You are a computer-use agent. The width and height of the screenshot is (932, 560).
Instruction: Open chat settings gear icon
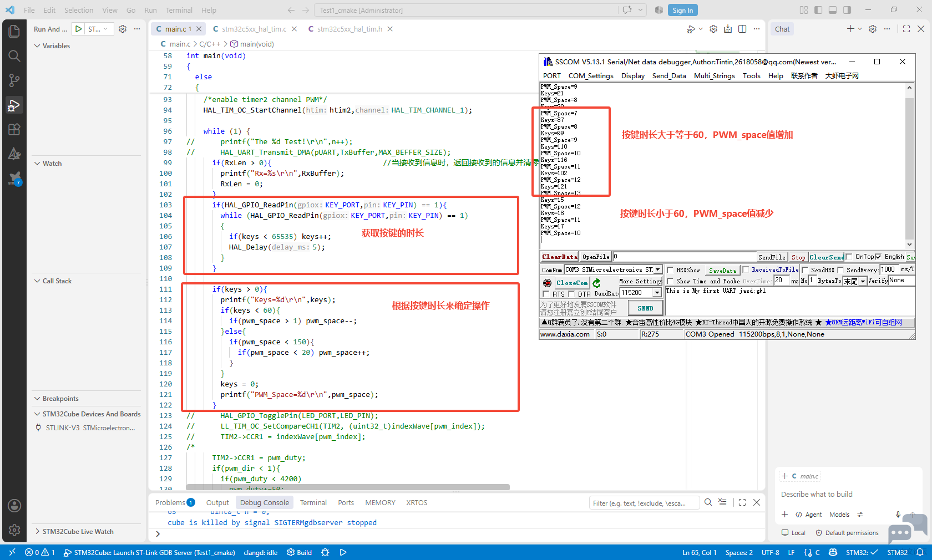click(x=873, y=29)
